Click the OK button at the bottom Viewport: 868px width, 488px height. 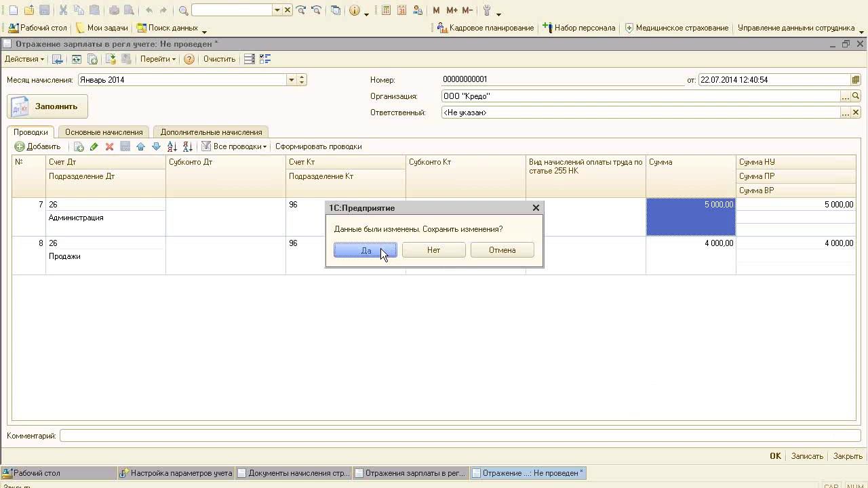tap(775, 456)
